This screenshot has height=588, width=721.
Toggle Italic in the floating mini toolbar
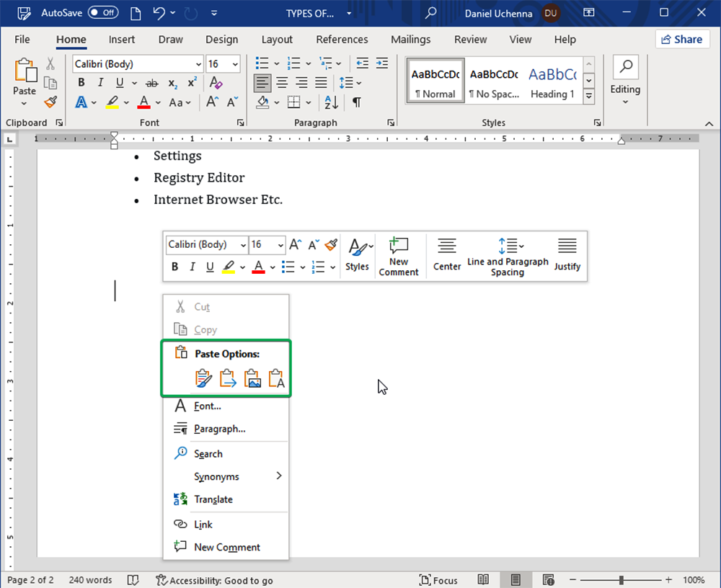click(193, 267)
